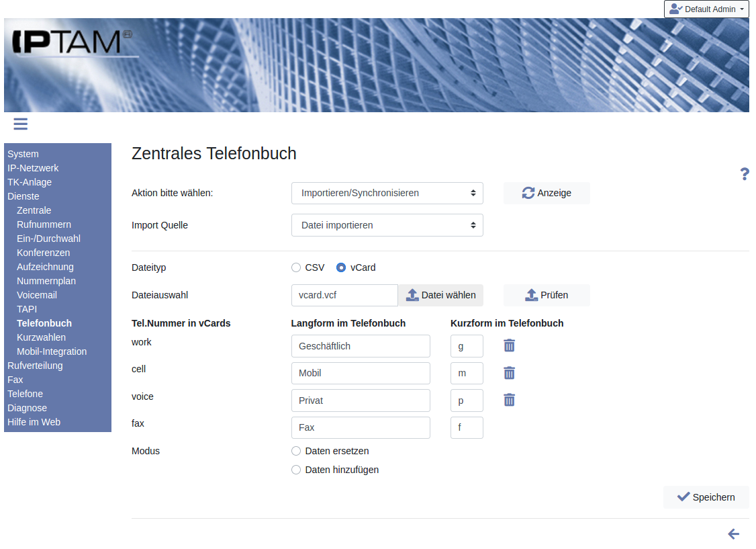Expand the Default Admin user menu
The height and width of the screenshot is (549, 756).
[706, 9]
